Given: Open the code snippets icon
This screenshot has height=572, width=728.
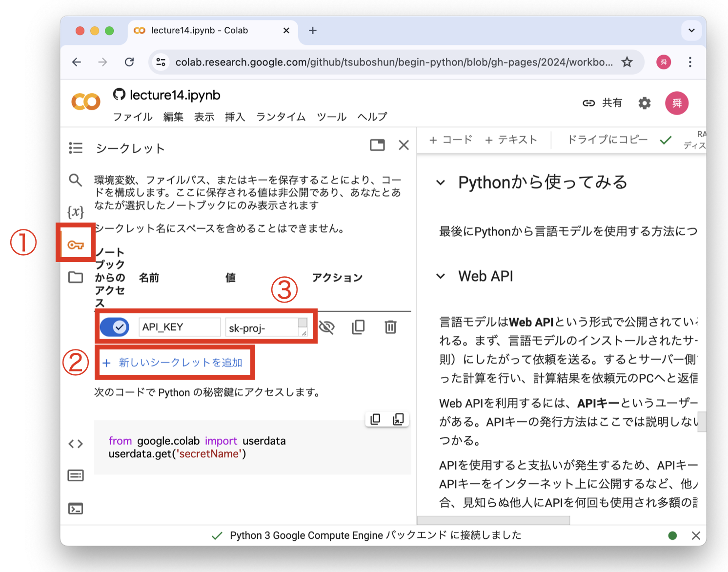Looking at the screenshot, I should point(76,444).
